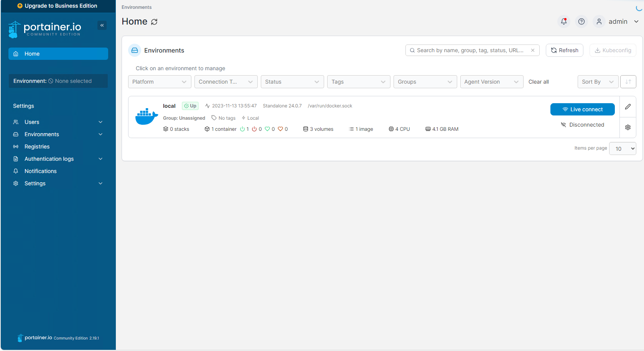644x351 pixels.
Task: Click the notifications bell icon
Action: pyautogui.click(x=563, y=21)
